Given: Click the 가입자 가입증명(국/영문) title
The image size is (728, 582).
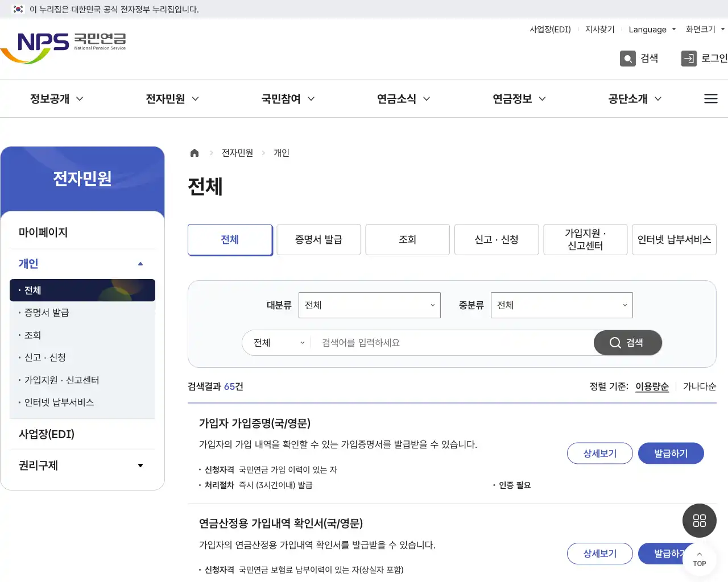Looking at the screenshot, I should (x=255, y=423).
